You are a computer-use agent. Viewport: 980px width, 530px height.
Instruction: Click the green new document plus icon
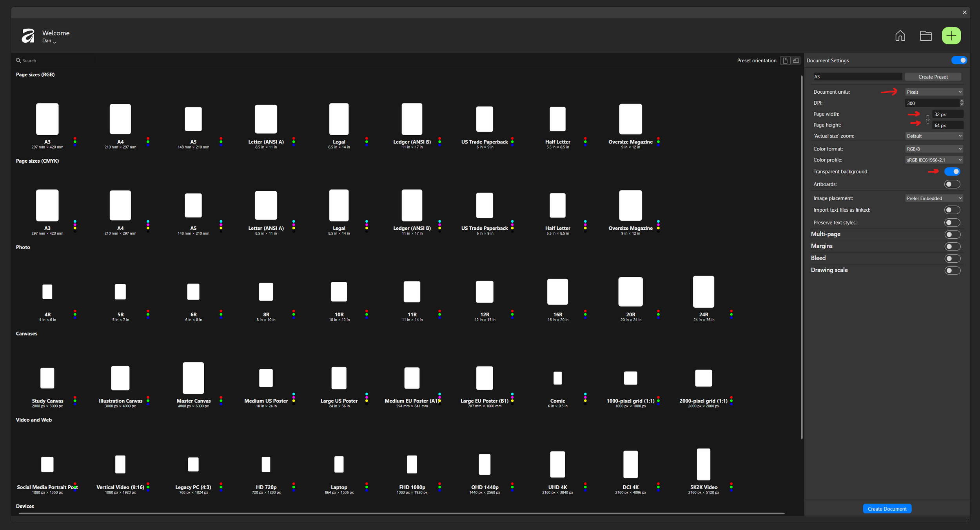tap(951, 36)
